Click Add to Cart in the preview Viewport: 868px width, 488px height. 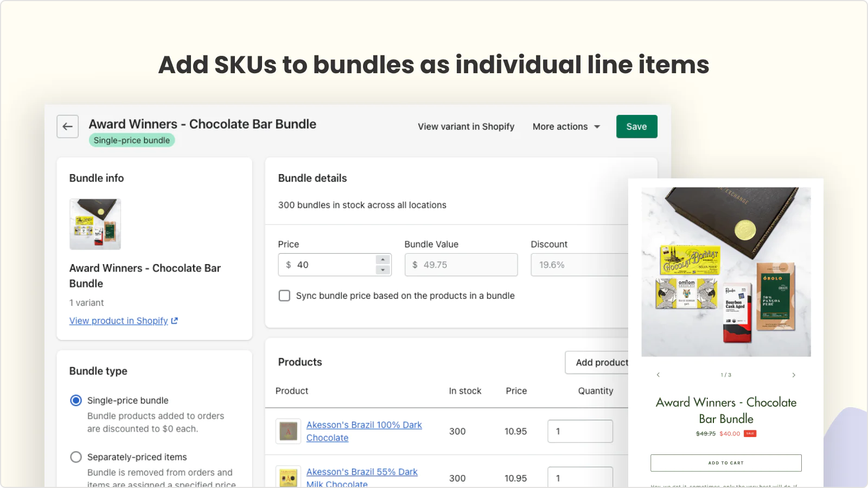(726, 463)
